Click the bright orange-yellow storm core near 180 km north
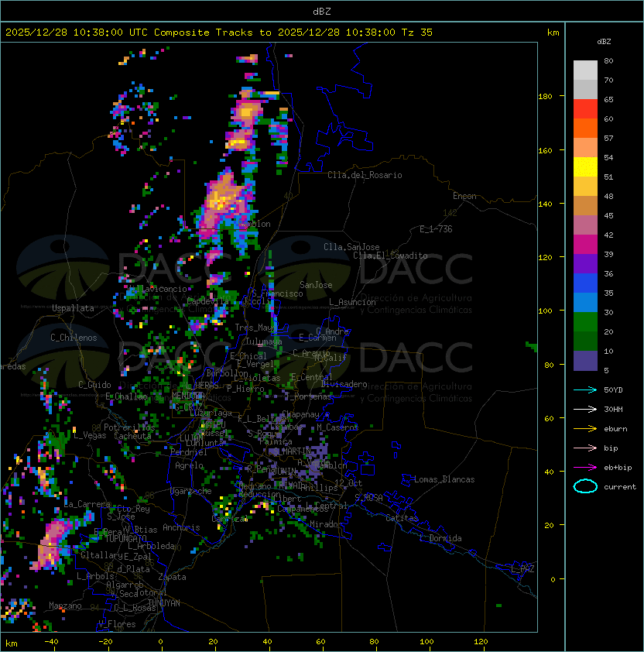The height and width of the screenshot is (652, 644). [x=246, y=112]
